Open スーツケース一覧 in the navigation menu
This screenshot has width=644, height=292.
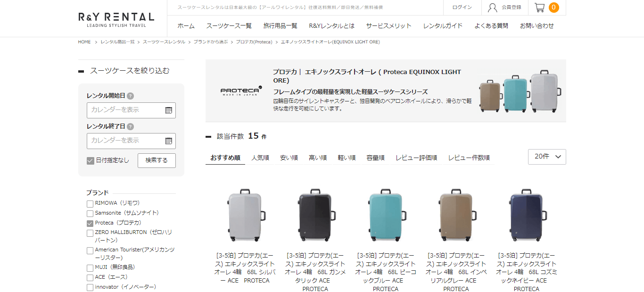pos(229,26)
